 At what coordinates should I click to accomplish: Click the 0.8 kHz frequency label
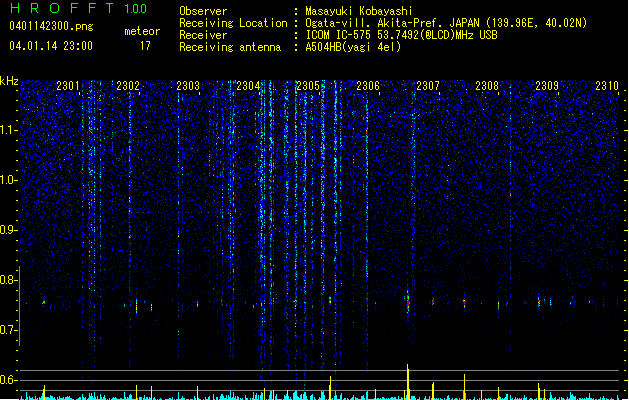[9, 280]
